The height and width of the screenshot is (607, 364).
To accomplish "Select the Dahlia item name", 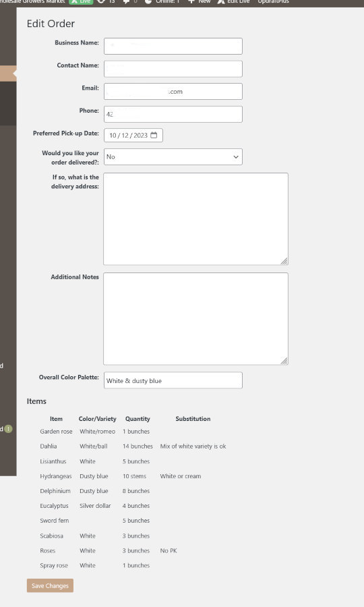I will pos(49,446).
